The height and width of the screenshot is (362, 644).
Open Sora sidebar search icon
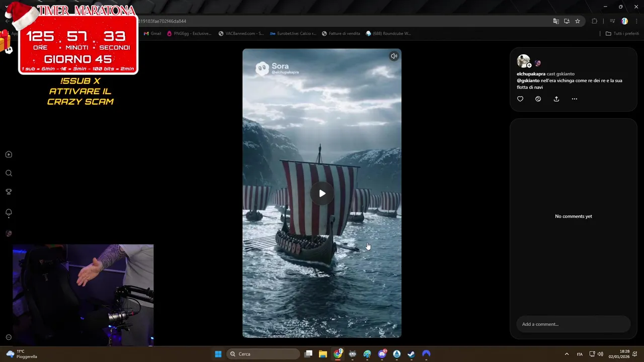(9, 173)
